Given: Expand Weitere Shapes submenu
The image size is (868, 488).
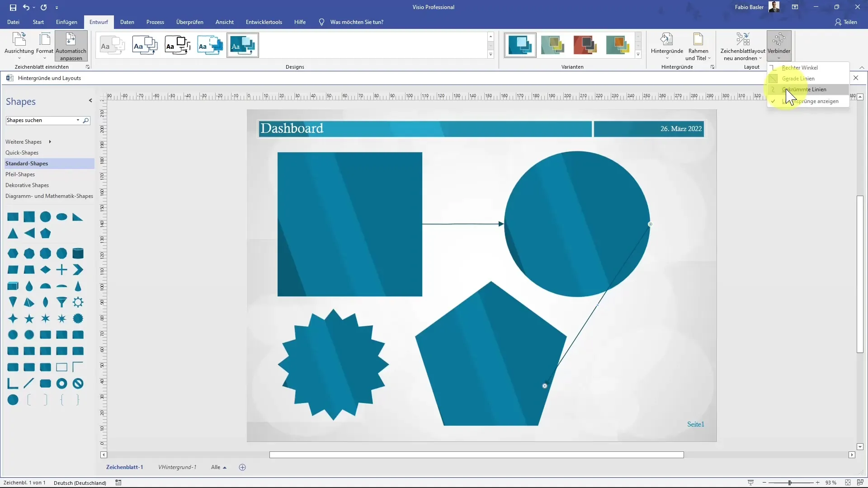Looking at the screenshot, I should pyautogui.click(x=28, y=142).
